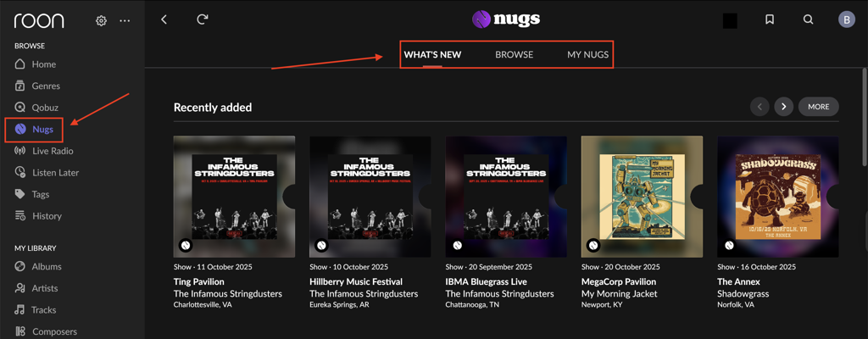Open bookmarks icon in top bar
868x339 pixels.
point(770,19)
